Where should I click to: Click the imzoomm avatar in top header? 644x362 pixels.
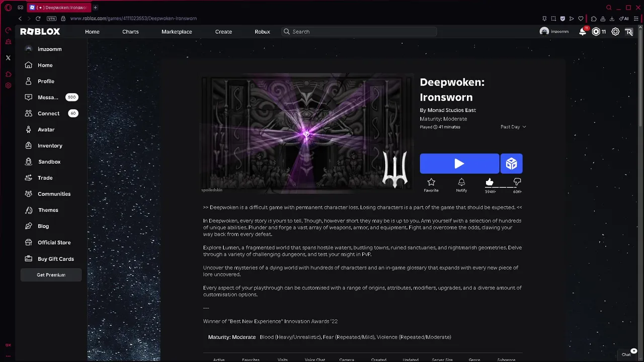tap(544, 31)
